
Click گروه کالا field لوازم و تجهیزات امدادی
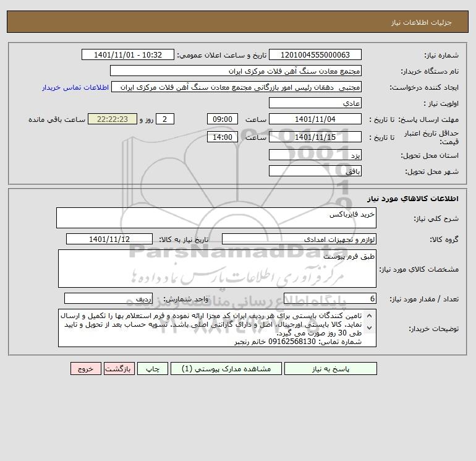tap(299, 239)
